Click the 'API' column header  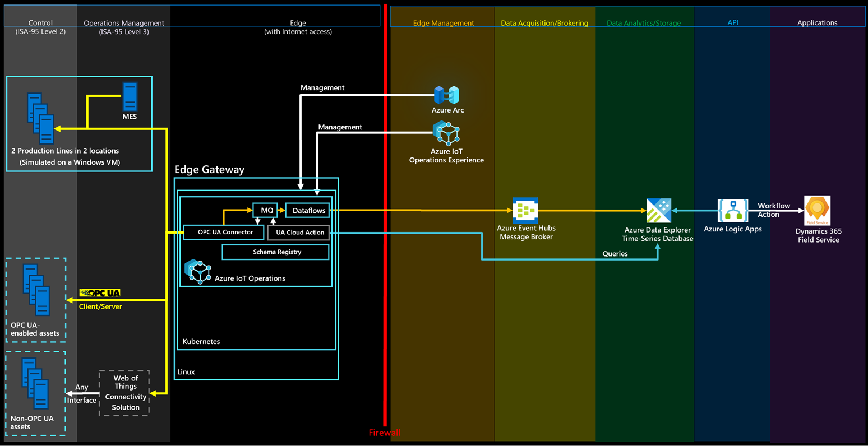coord(733,22)
